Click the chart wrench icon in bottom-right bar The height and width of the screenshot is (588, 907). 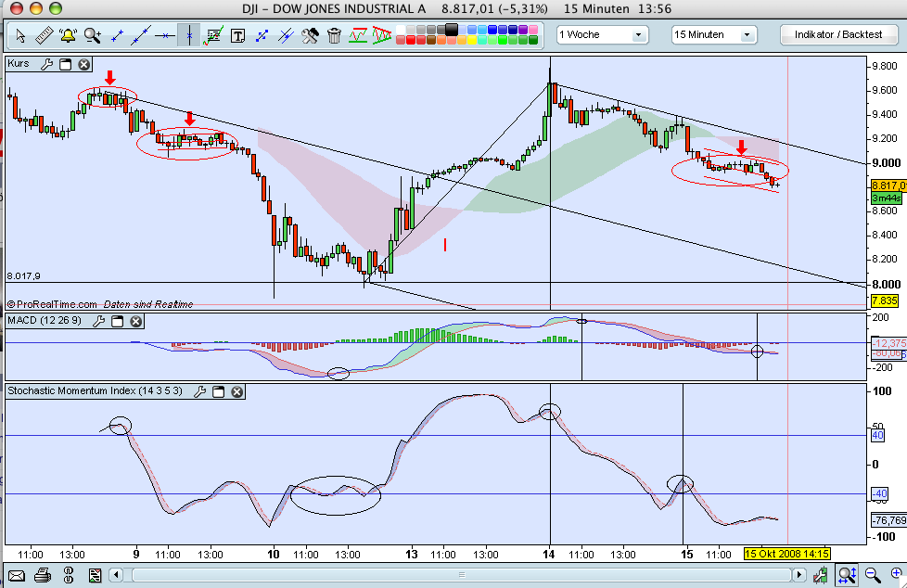[x=820, y=575]
